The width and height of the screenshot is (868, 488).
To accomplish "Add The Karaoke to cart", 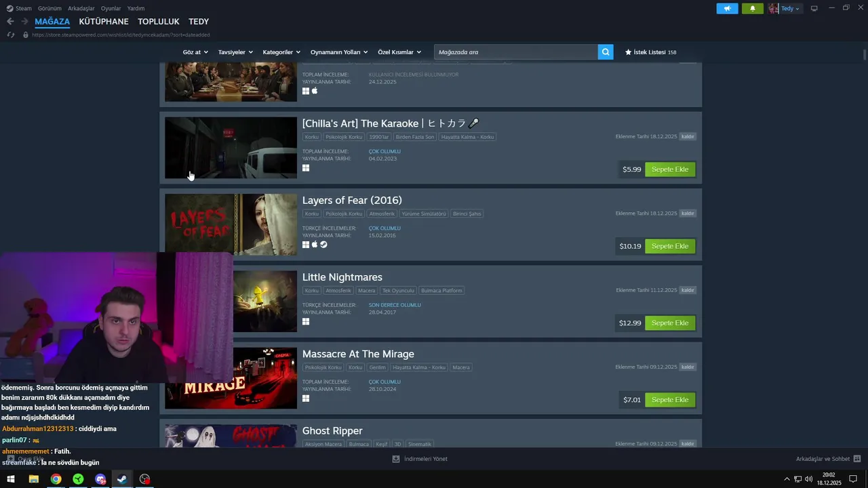I will tap(670, 169).
